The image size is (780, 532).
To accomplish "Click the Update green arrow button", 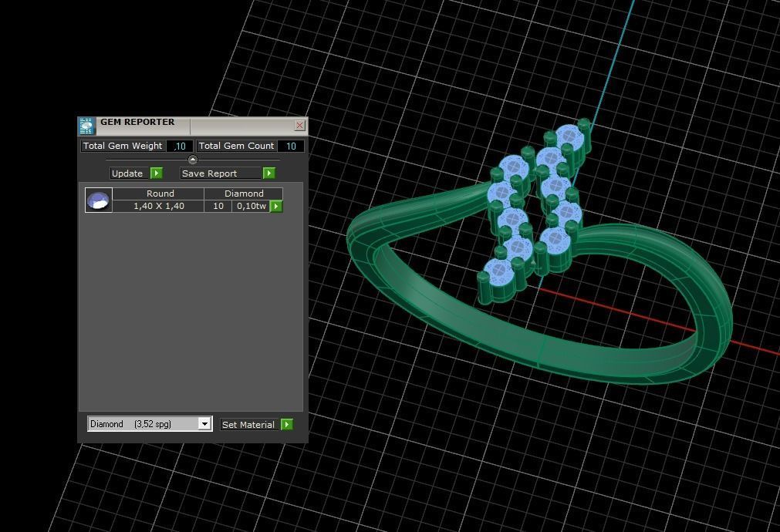I will pyautogui.click(x=156, y=173).
